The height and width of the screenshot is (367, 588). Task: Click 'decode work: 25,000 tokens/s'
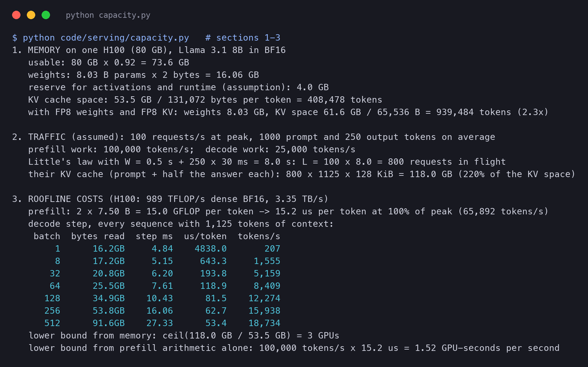point(280,150)
